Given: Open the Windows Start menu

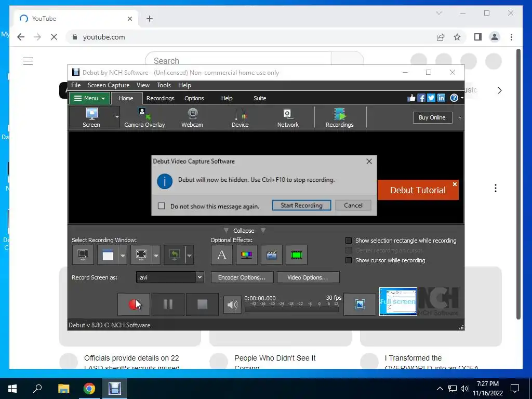Looking at the screenshot, I should (x=12, y=389).
